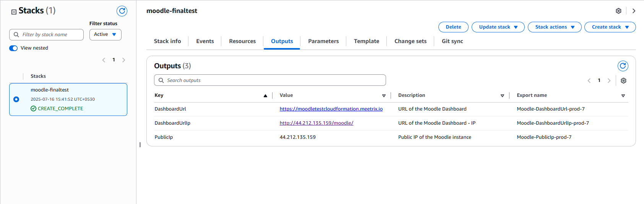Open stack page settings gear
This screenshot has height=204, width=644.
click(618, 11)
